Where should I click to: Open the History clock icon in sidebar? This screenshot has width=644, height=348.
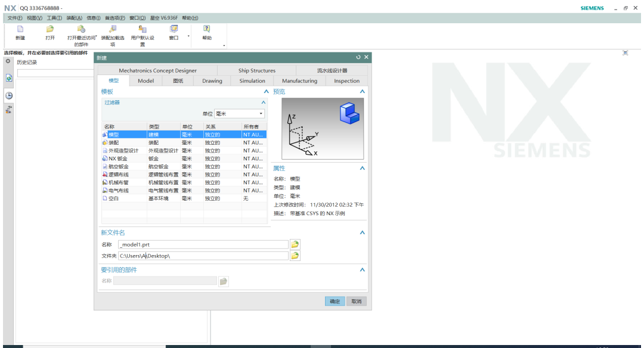point(8,95)
